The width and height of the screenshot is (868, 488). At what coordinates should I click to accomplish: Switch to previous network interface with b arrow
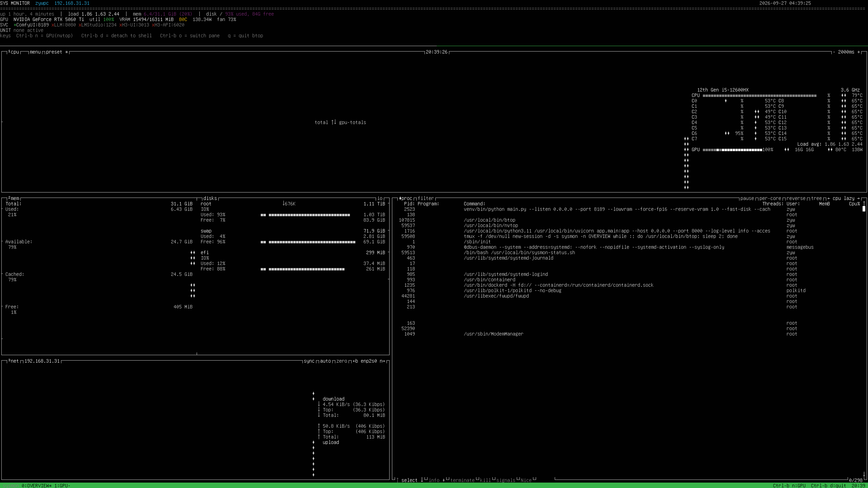coord(355,361)
